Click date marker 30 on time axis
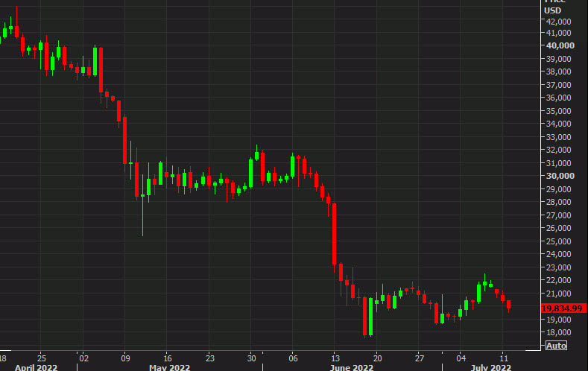This screenshot has width=588, height=371. tap(252, 356)
